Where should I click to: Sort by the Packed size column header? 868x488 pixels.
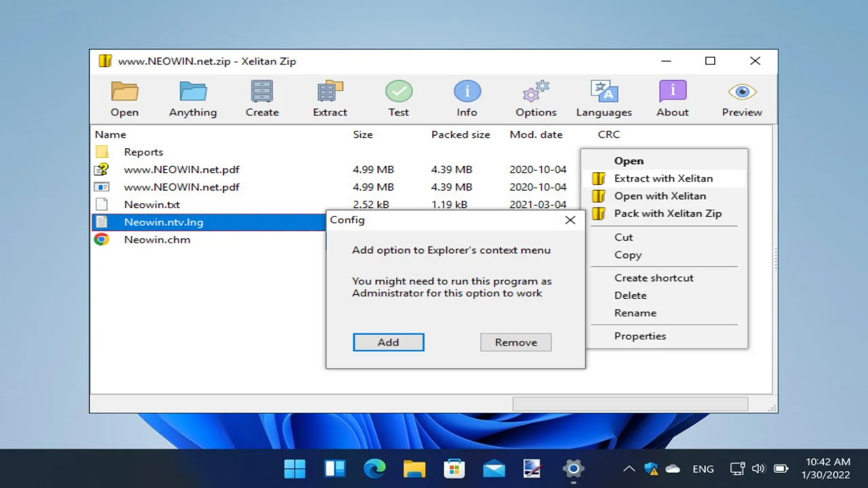tap(460, 134)
